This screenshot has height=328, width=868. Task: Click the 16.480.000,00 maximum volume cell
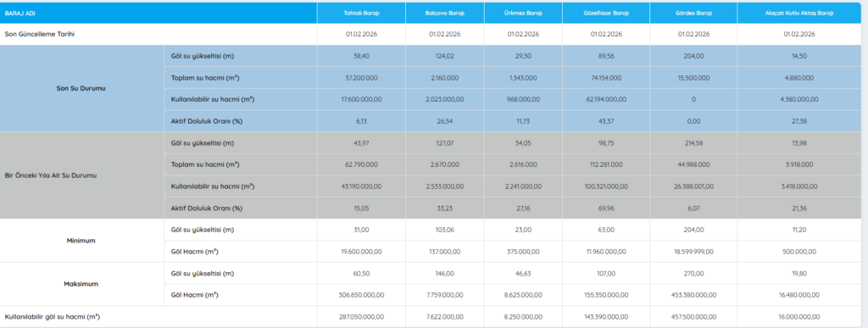[799, 295]
